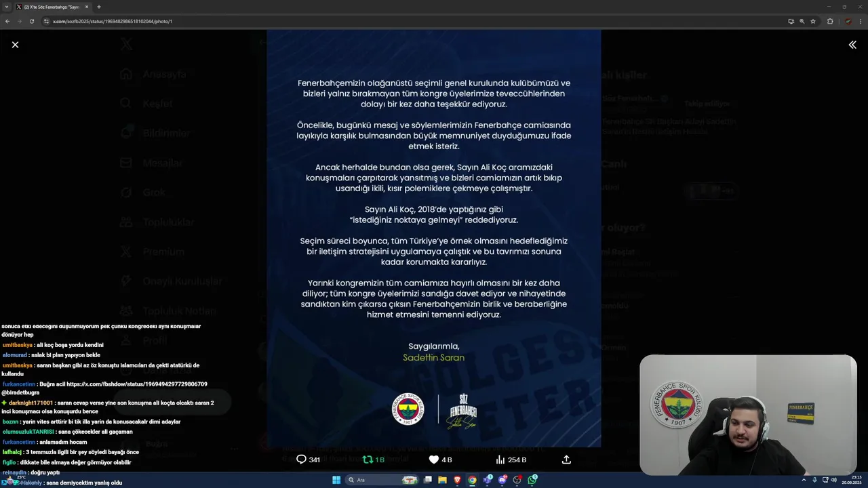
Task: Open Premium in the X sidebar
Action: [x=153, y=251]
